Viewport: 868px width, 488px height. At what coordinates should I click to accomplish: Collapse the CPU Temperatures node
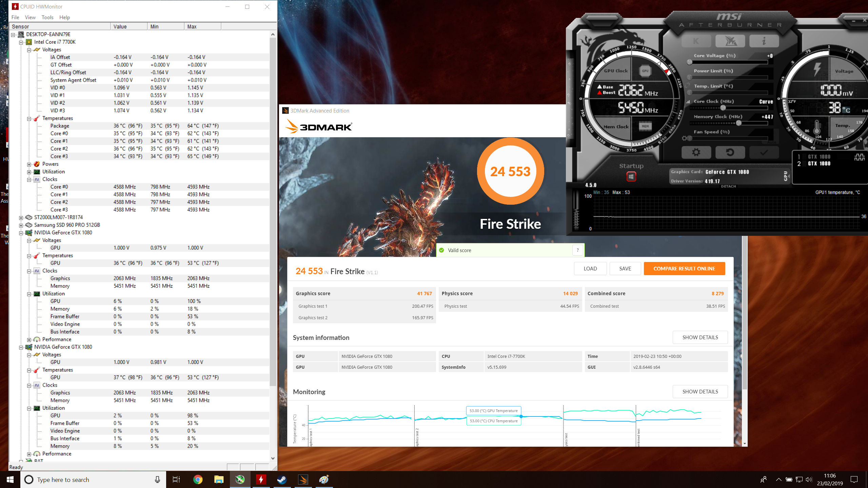coord(29,119)
